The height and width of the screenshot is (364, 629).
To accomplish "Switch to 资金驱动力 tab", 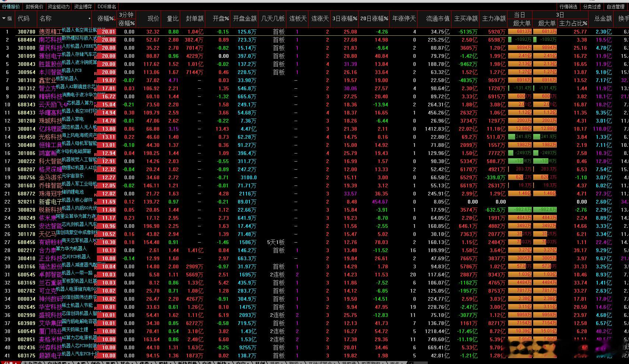I will click(59, 7).
